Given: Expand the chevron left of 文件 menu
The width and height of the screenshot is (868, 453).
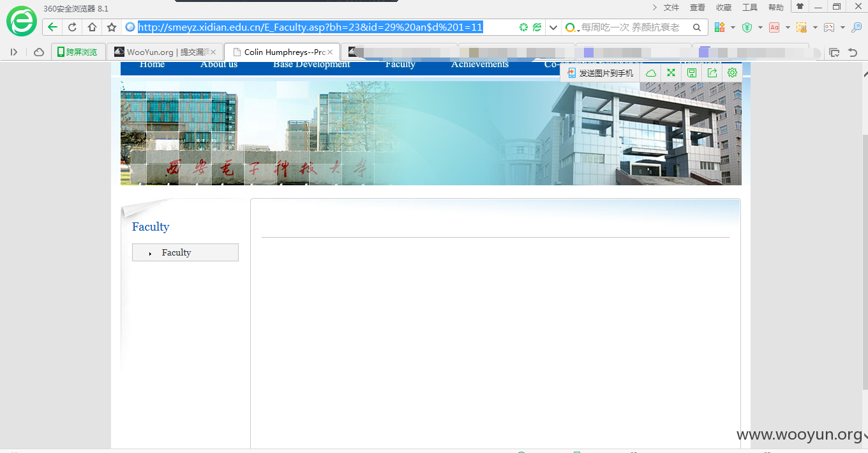Looking at the screenshot, I should [654, 7].
